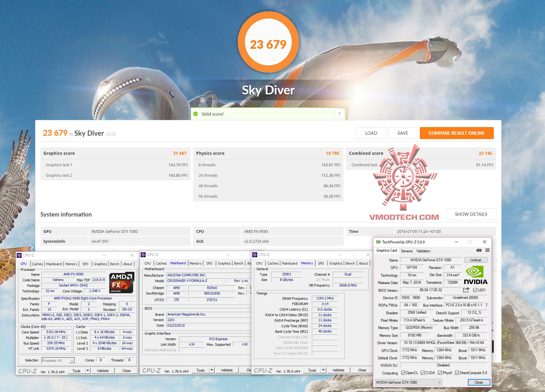Viewport: 545px width, 392px height.
Task: Select SPD tab in the Memory CPU-Z window
Action: pos(321,263)
